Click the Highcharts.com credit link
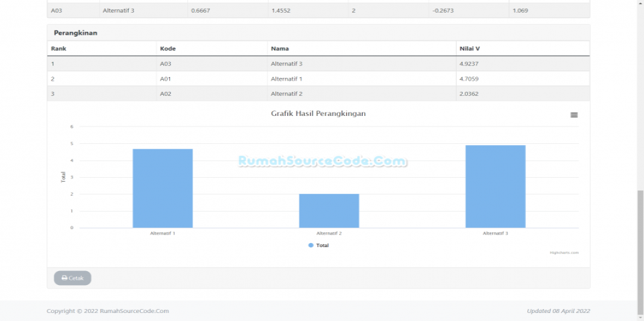The width and height of the screenshot is (644, 321). (x=564, y=252)
